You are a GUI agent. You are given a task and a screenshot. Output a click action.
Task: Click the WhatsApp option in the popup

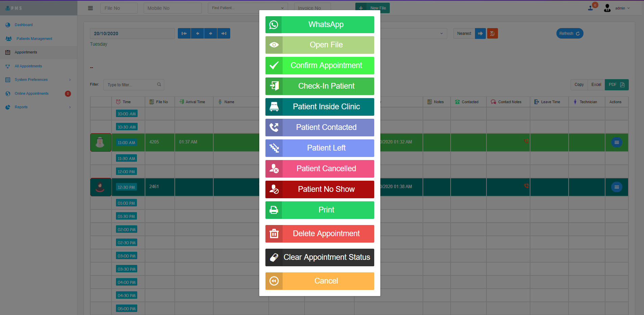click(319, 25)
